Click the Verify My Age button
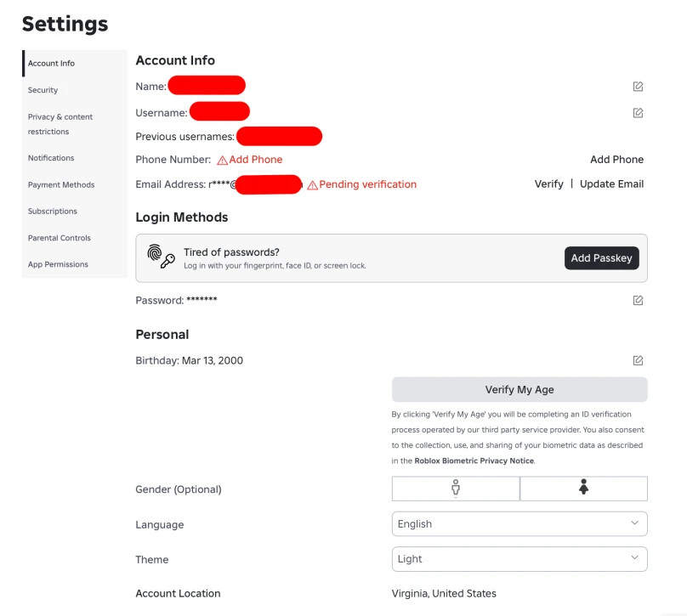The image size is (687, 616). (520, 389)
